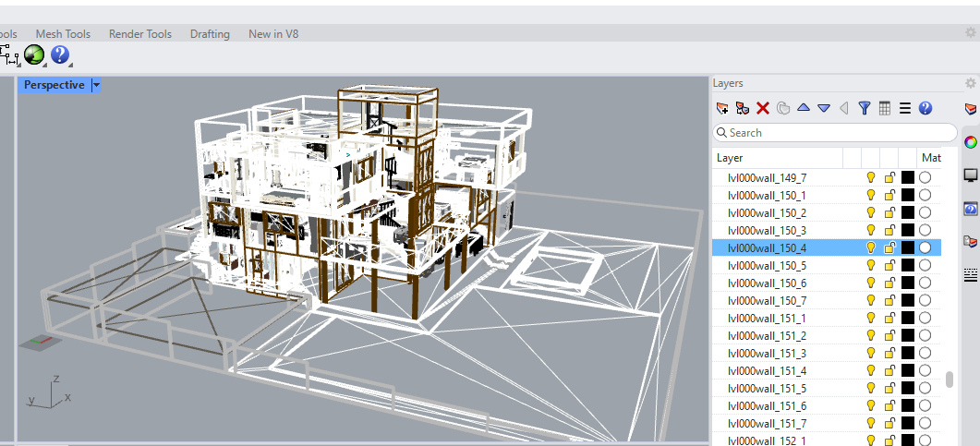The width and height of the screenshot is (980, 446).
Task: Open Perspective viewport dropdown arrow
Action: point(96,85)
